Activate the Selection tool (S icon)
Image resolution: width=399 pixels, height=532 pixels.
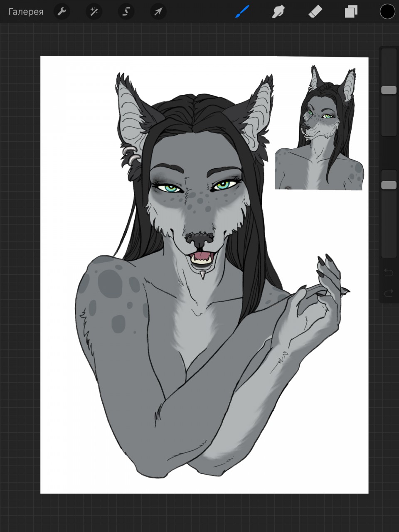126,12
